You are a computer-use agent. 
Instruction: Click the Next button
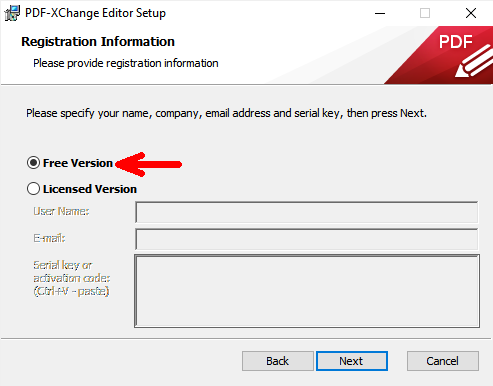pos(352,361)
